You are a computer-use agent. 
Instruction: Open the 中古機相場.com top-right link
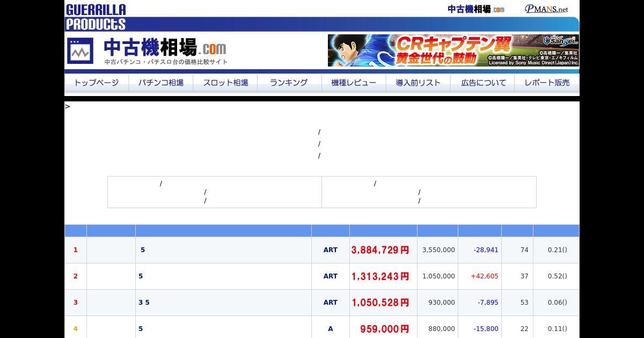(476, 9)
